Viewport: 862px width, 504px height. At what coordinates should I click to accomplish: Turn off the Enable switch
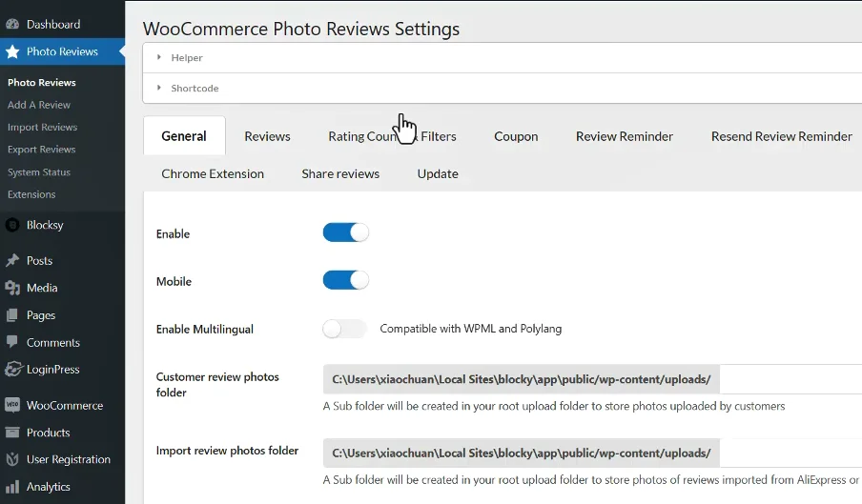345,232
